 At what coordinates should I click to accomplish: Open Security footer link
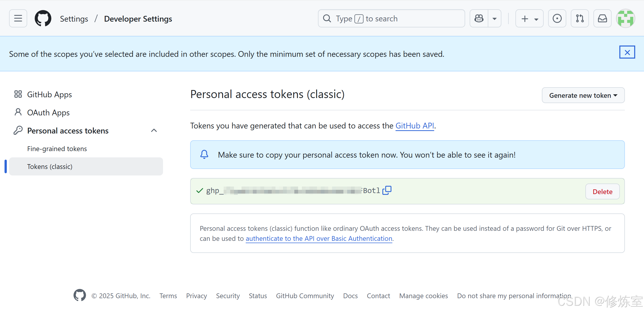tap(228, 296)
